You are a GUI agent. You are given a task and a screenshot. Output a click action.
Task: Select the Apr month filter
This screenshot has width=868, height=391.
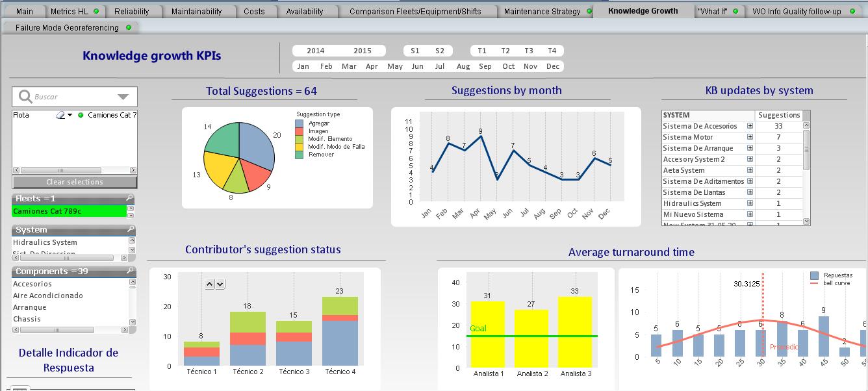pyautogui.click(x=372, y=66)
